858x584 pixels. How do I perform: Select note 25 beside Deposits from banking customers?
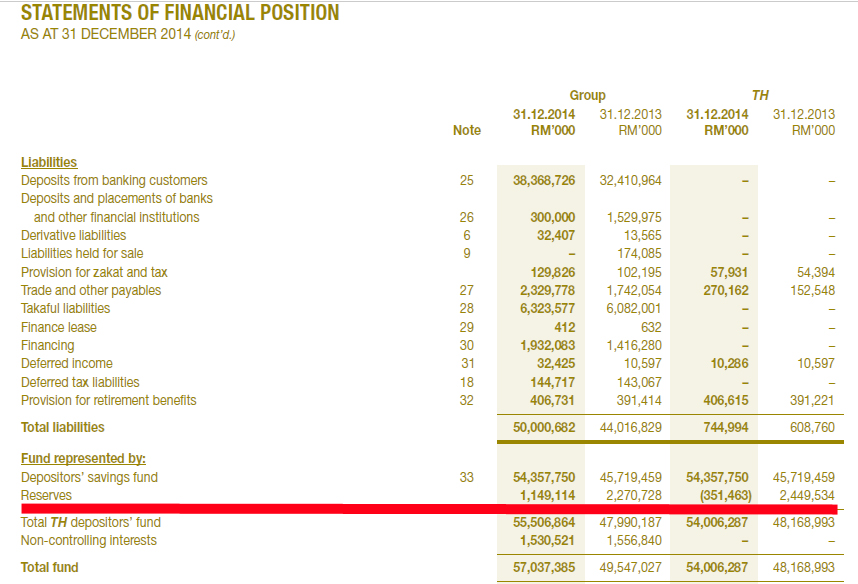[466, 180]
